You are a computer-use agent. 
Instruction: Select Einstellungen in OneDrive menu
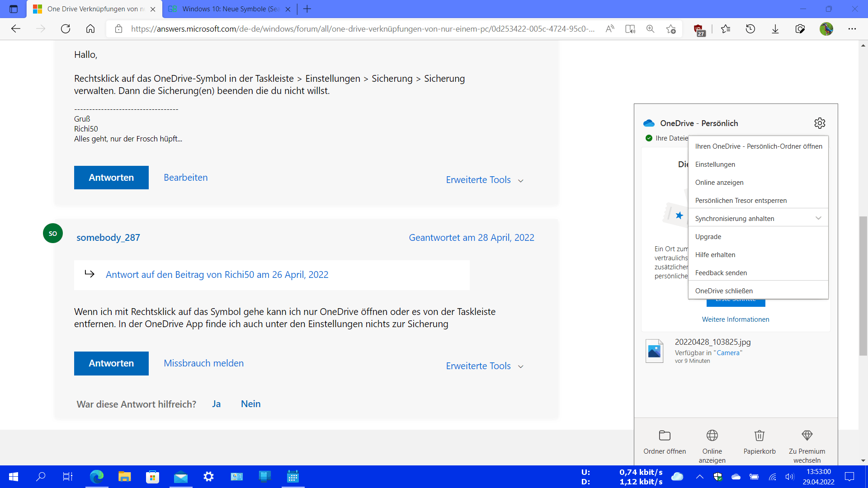pos(715,164)
